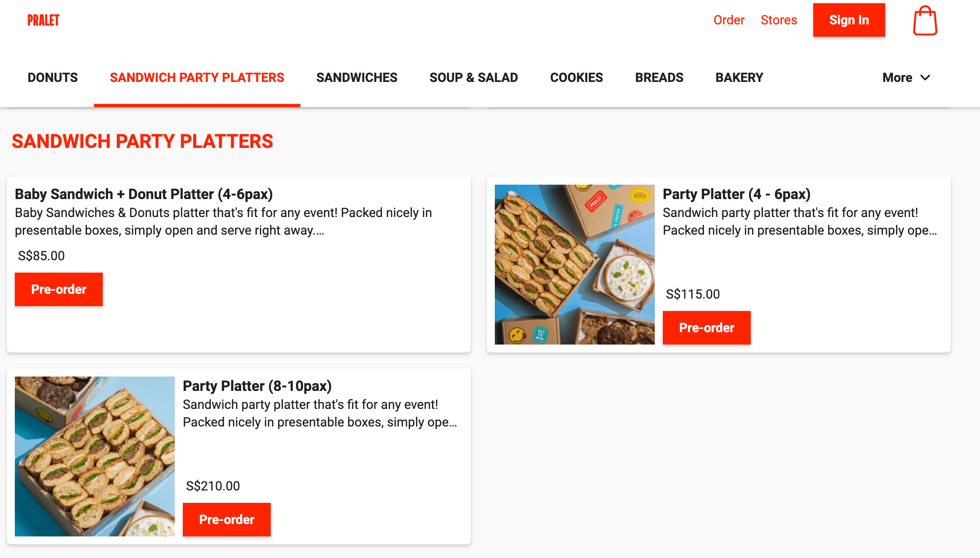
Task: Click the Sign In button
Action: (x=849, y=20)
